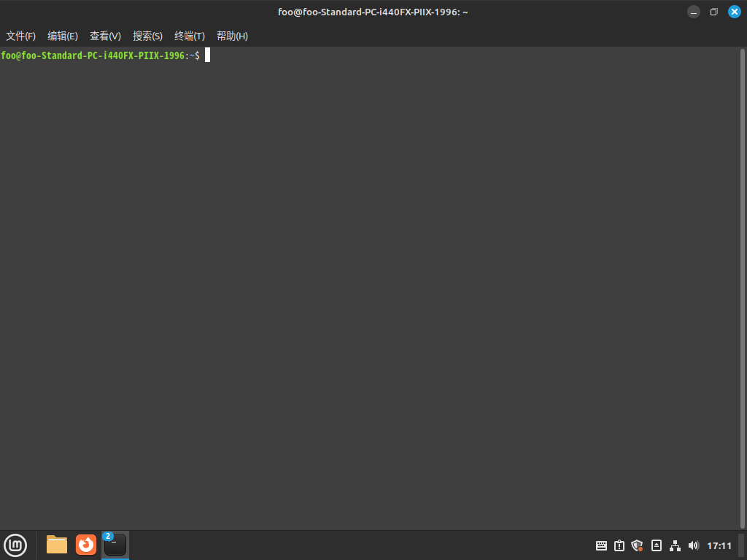This screenshot has width=747, height=560.
Task: Open the 编辑(E) menu
Action: [x=63, y=36]
